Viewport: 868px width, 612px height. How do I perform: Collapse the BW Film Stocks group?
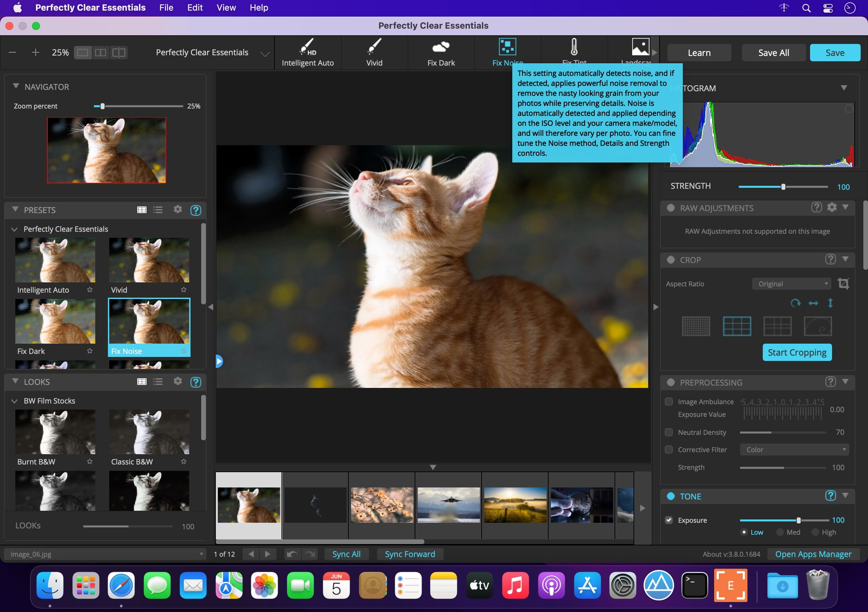14,401
